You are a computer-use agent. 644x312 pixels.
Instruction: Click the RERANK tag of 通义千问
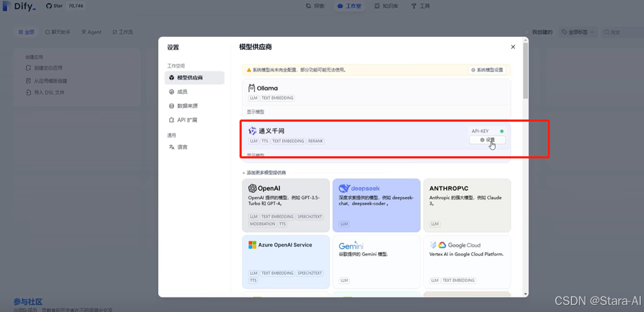(x=315, y=141)
